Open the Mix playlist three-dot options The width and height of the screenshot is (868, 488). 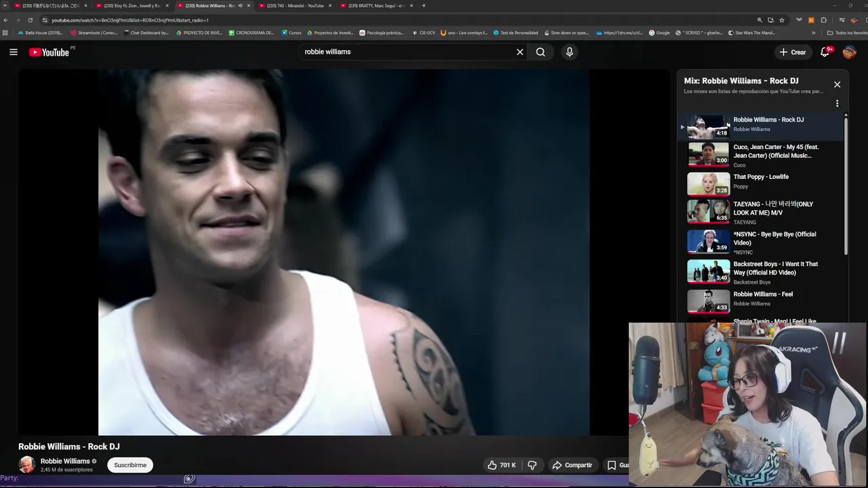tap(837, 104)
